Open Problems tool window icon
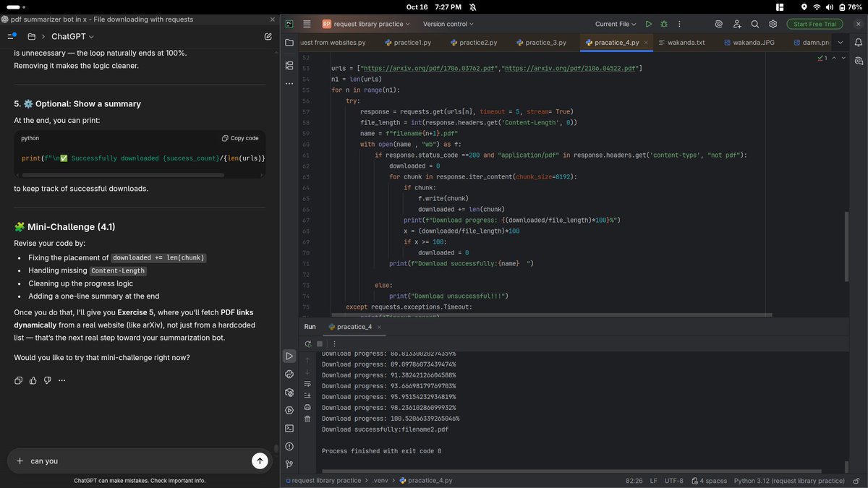The height and width of the screenshot is (488, 868). 289,447
